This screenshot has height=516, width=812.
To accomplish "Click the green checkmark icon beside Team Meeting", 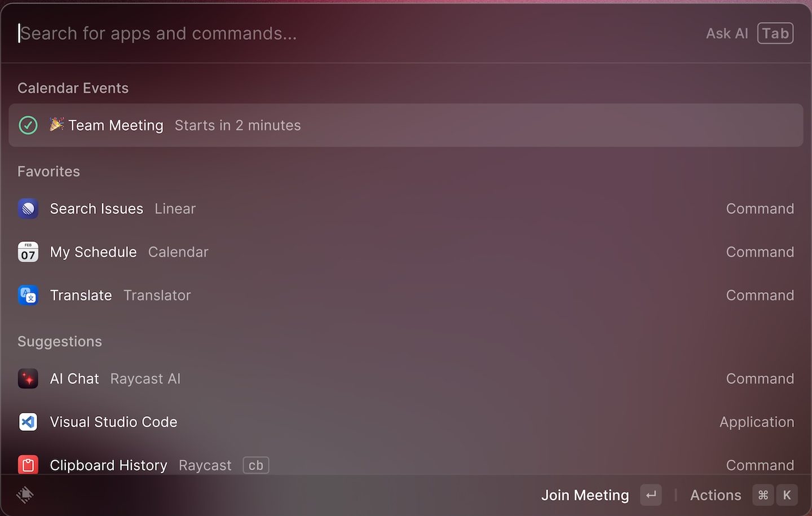I will [x=28, y=125].
